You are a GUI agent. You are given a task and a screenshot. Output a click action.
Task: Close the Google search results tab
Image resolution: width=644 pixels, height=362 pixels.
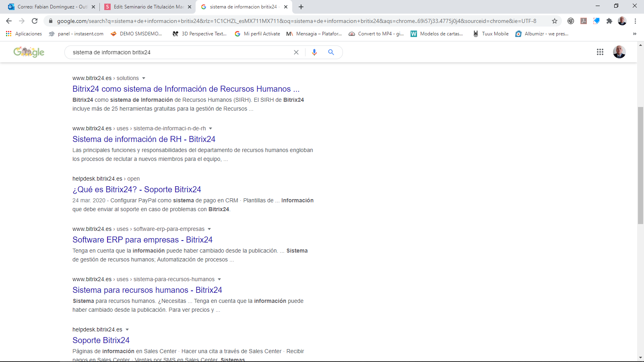[286, 7]
